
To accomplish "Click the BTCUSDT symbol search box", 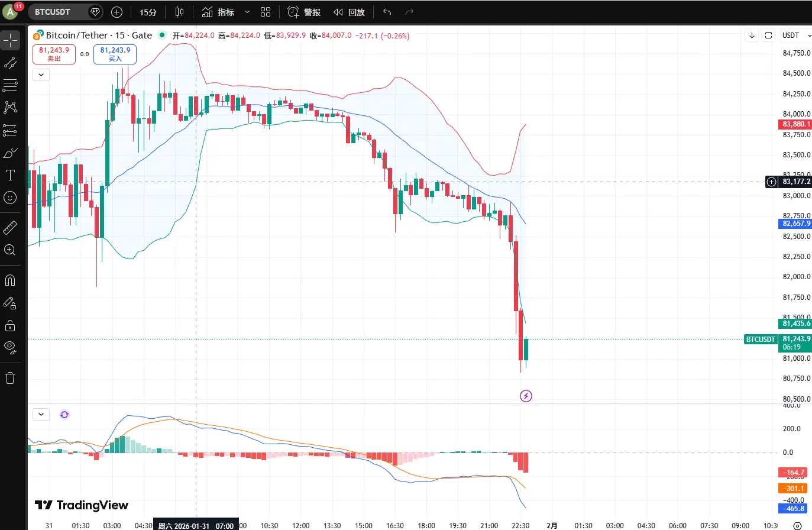I will click(x=66, y=12).
